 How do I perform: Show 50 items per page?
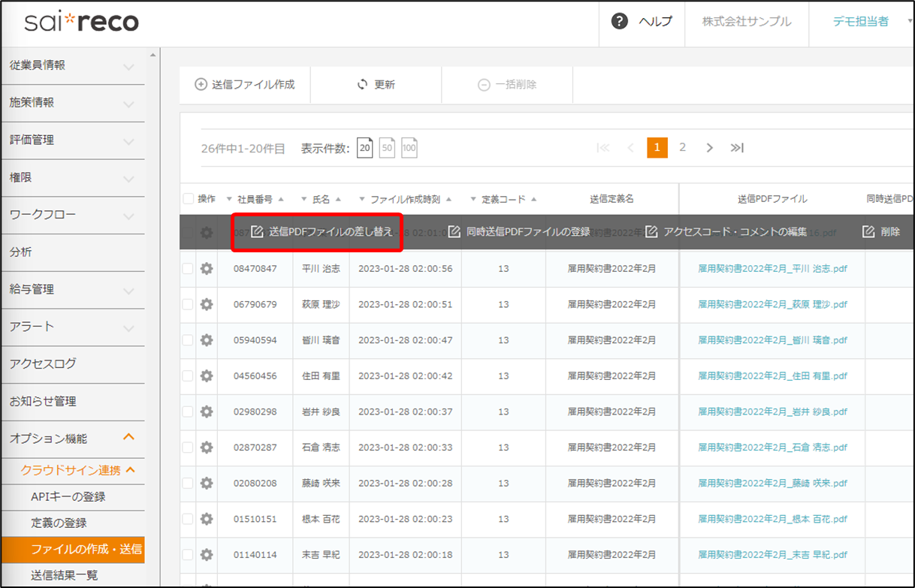[387, 148]
